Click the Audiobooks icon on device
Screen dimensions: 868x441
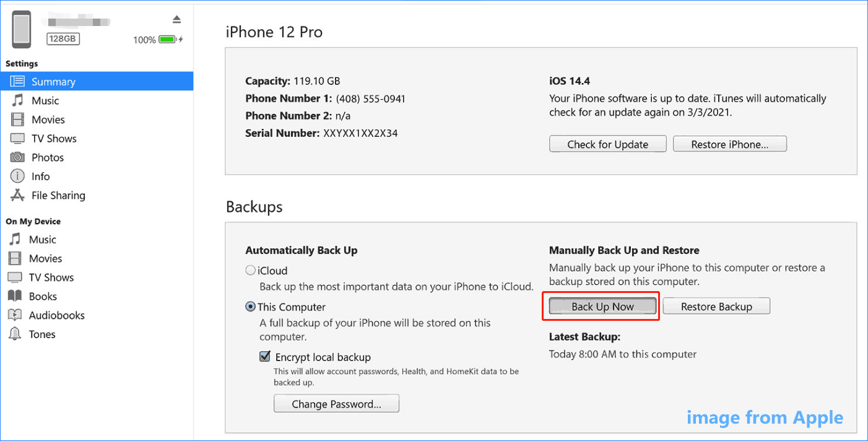(15, 315)
